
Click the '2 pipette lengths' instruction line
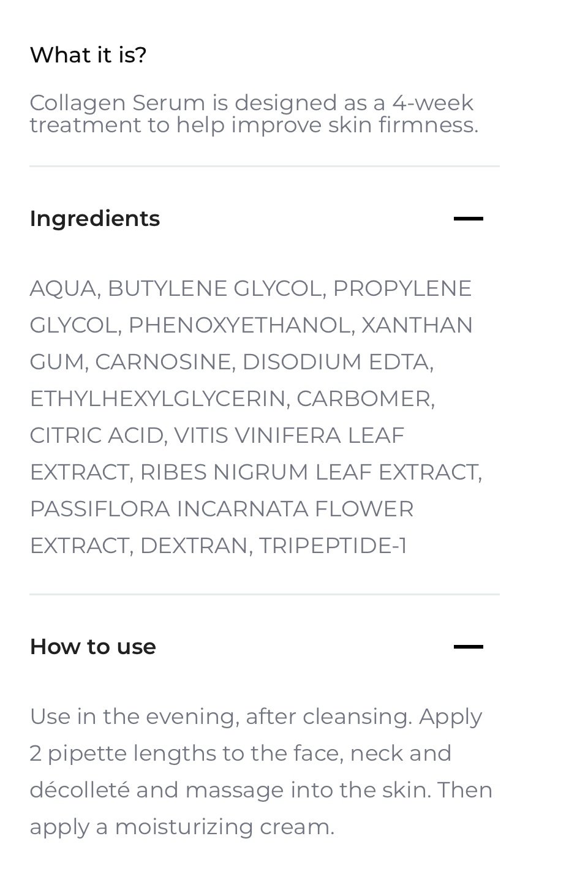click(241, 753)
